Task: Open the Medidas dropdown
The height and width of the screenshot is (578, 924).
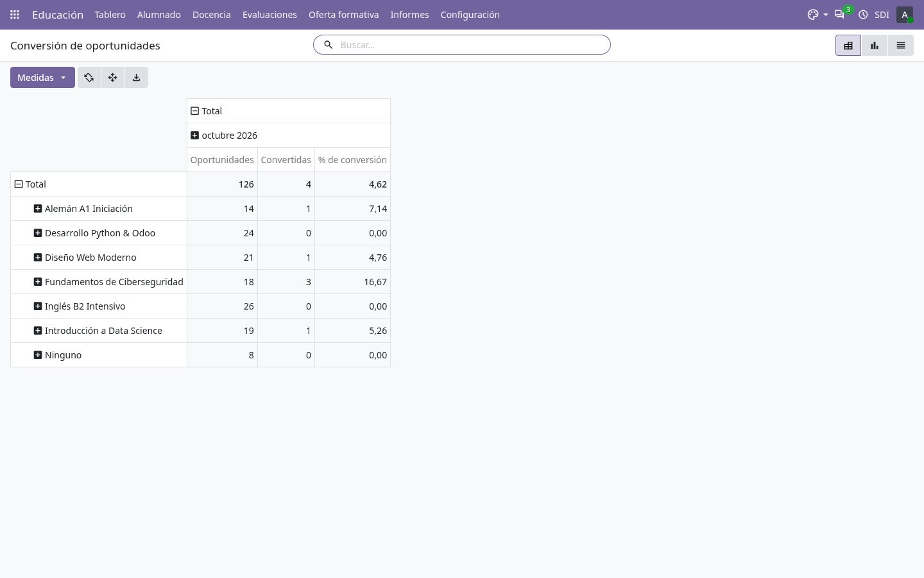Action: [42, 78]
